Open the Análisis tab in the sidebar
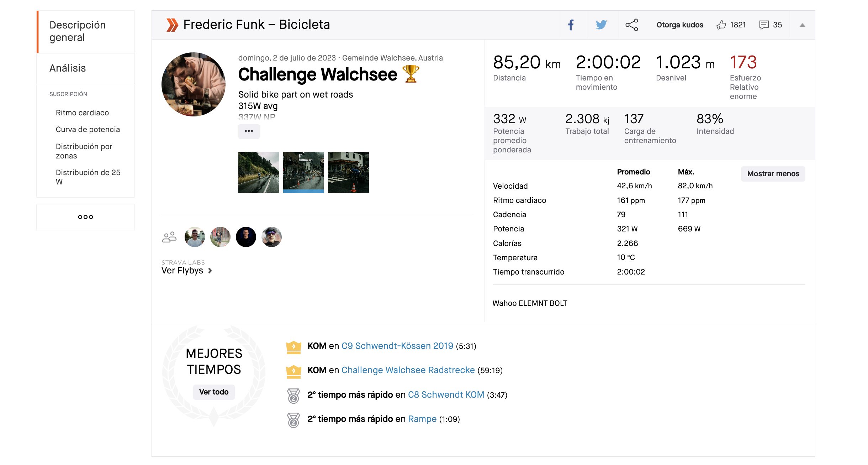 [x=68, y=68]
